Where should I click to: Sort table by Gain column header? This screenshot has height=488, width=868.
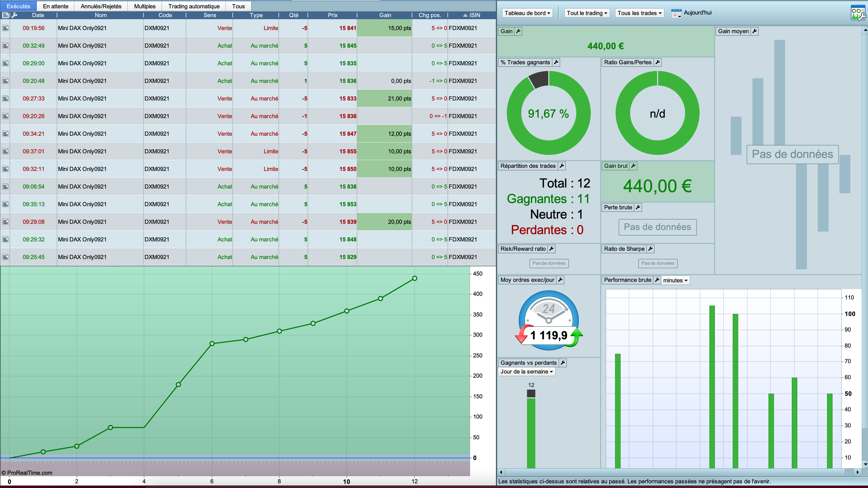385,15
